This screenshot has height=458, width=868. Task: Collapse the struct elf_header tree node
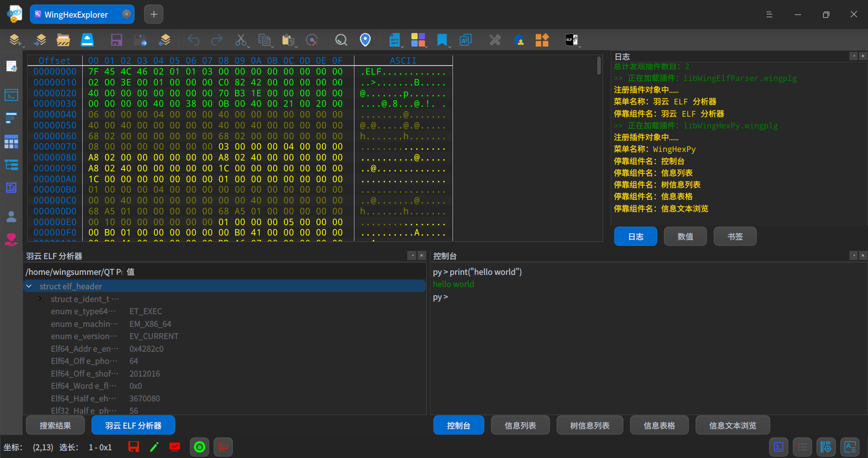(29, 286)
